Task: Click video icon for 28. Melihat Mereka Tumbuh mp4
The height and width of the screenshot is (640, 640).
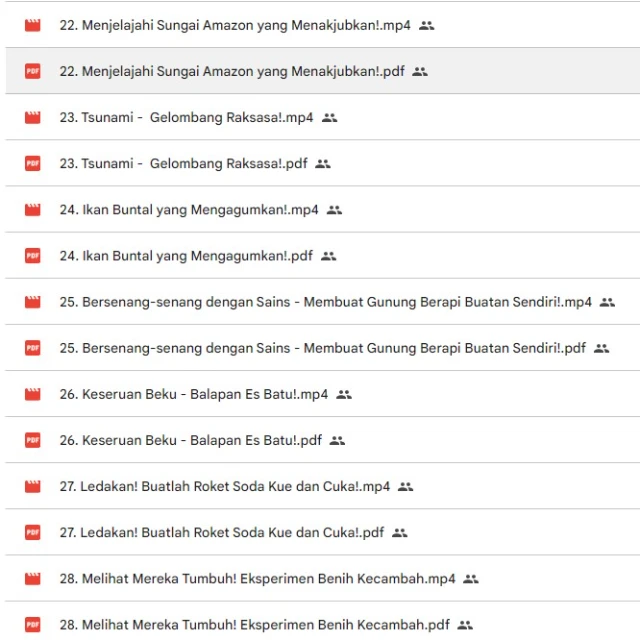Action: point(33,579)
